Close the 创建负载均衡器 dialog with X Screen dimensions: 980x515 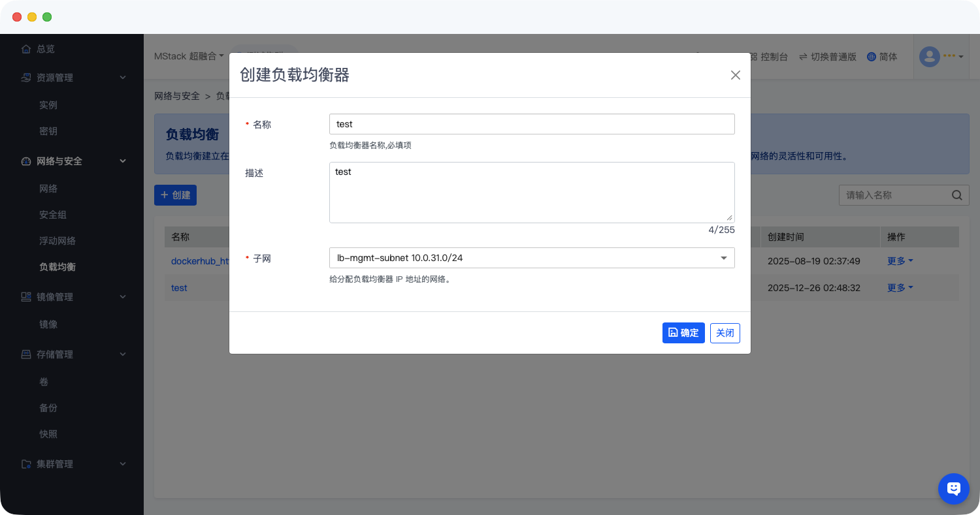click(735, 75)
